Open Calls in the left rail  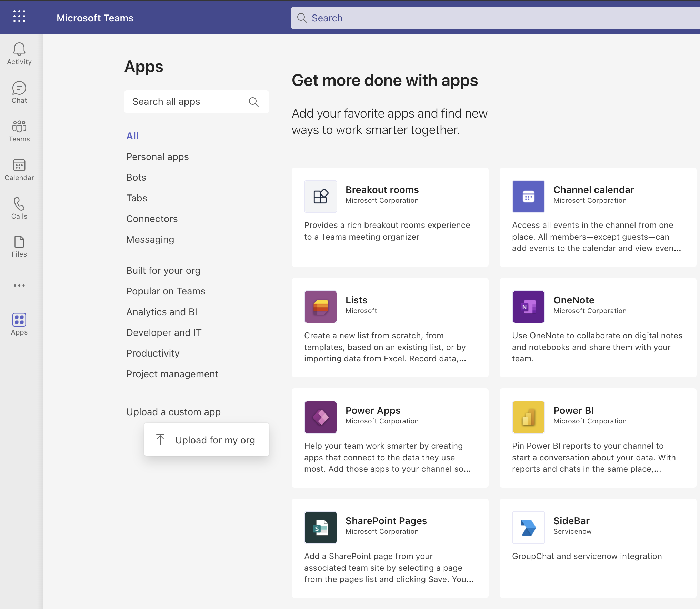pos(19,208)
